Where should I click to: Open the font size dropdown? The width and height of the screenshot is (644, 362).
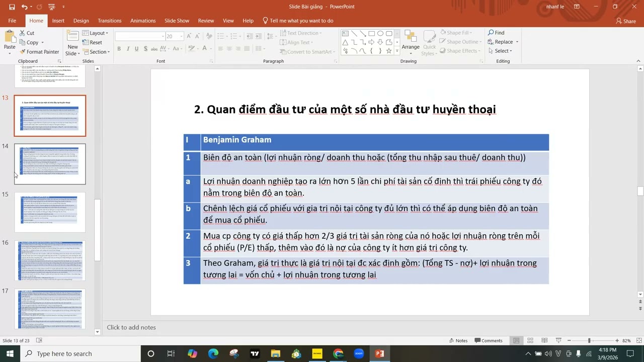point(181,36)
